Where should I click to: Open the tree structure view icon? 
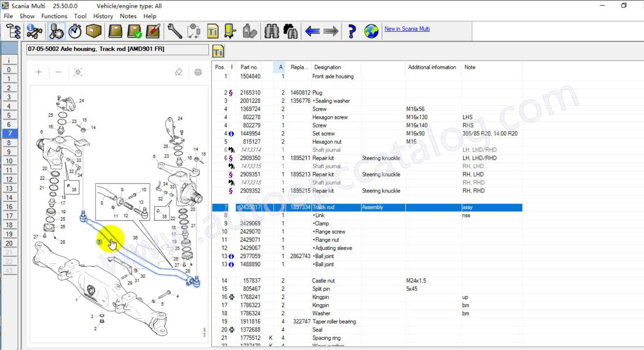click(14, 31)
